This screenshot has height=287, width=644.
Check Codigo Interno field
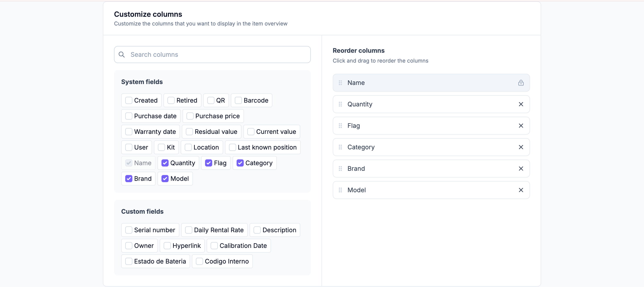(199, 262)
